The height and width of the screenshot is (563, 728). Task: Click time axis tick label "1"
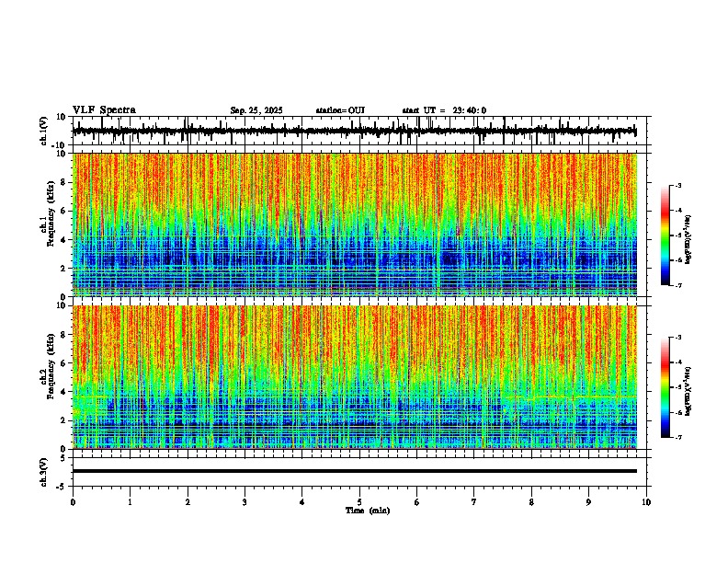[x=130, y=502]
